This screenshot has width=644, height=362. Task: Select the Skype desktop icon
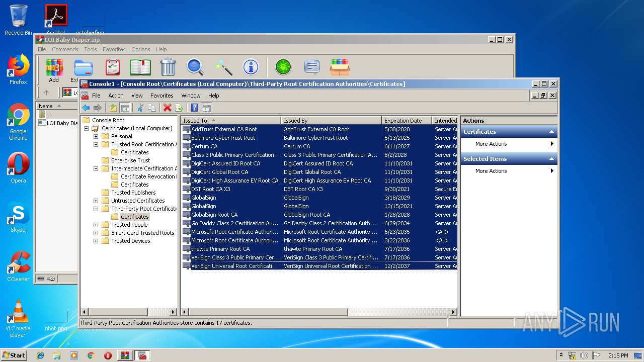tap(18, 218)
